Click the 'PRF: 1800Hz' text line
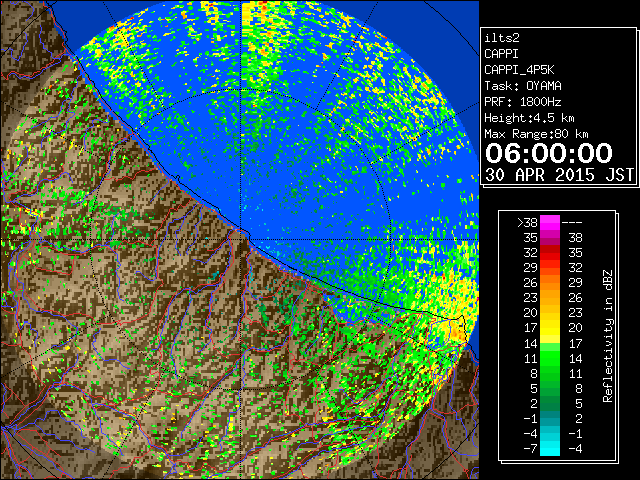This screenshot has width=640, height=480. point(523,102)
